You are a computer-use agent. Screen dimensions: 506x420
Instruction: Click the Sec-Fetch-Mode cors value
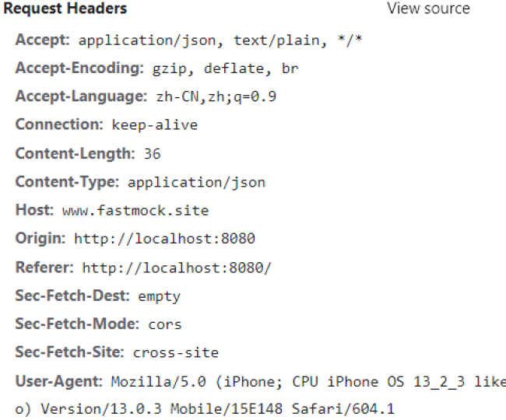click(164, 324)
